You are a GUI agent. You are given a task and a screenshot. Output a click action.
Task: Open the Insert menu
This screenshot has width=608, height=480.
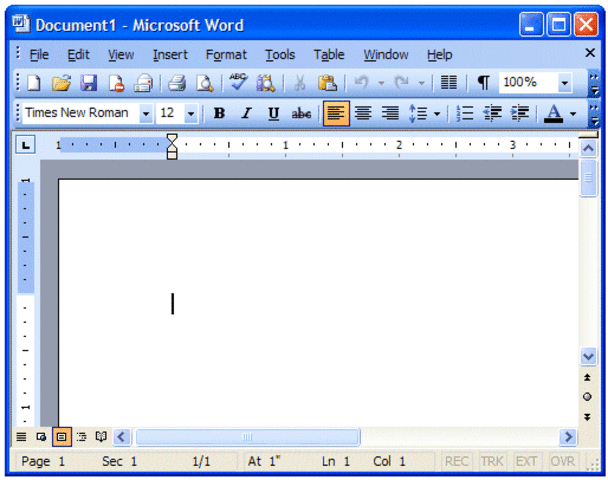(170, 55)
